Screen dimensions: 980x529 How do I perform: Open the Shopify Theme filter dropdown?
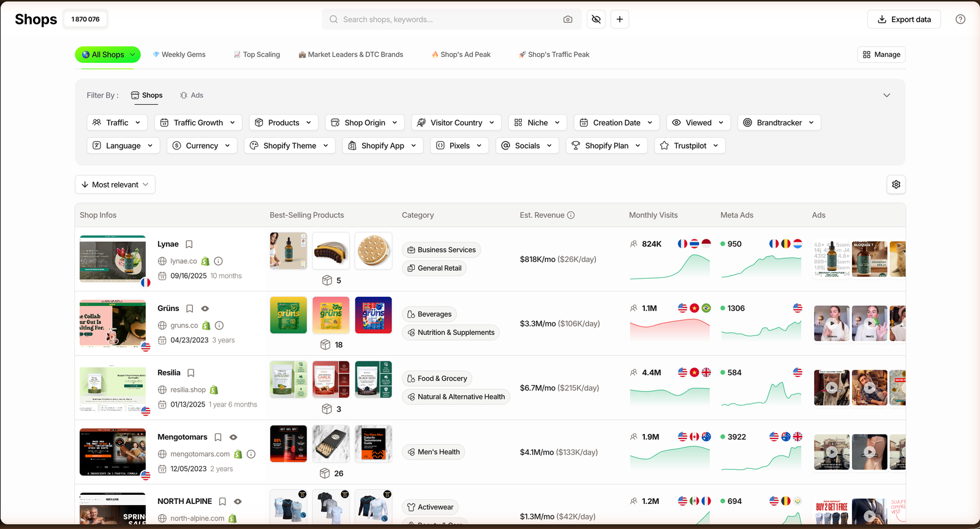290,146
